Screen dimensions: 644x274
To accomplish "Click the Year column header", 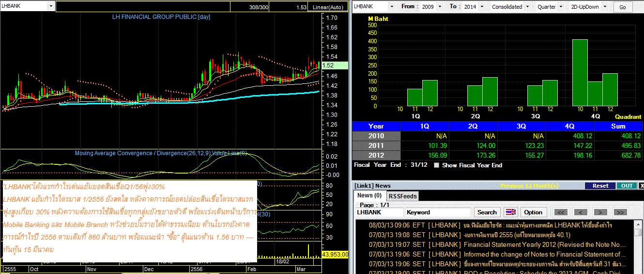I will [376, 126].
